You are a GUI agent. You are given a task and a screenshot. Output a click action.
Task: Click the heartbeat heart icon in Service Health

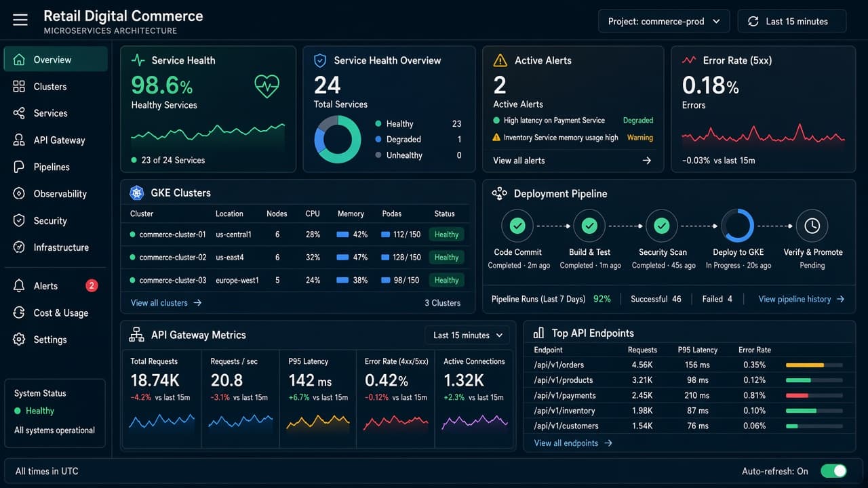267,85
